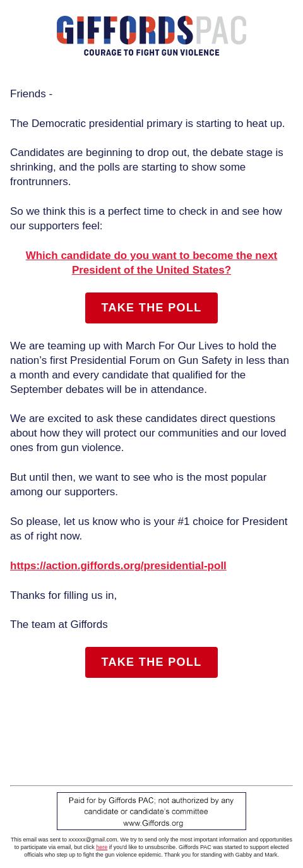The width and height of the screenshot is (303, 868).
Task: Click the horizontal divider above the disclaimer
Action: [151, 785]
